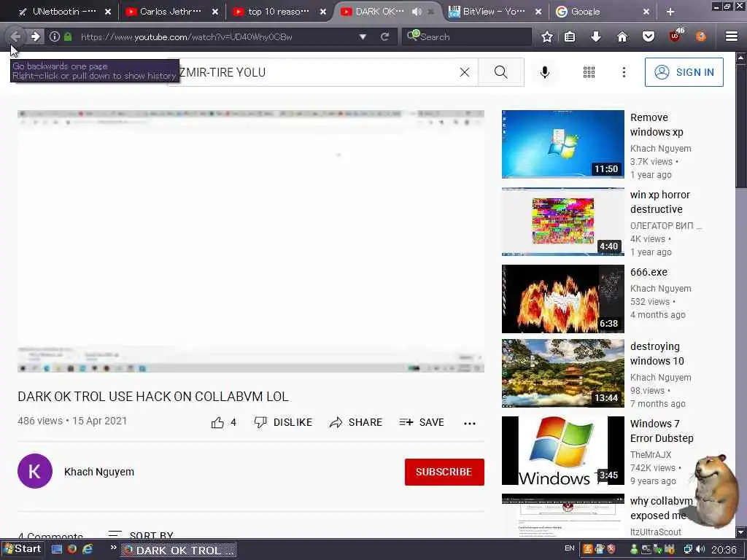
Task: Click the 'destroying windows 10' title
Action: pos(657,354)
